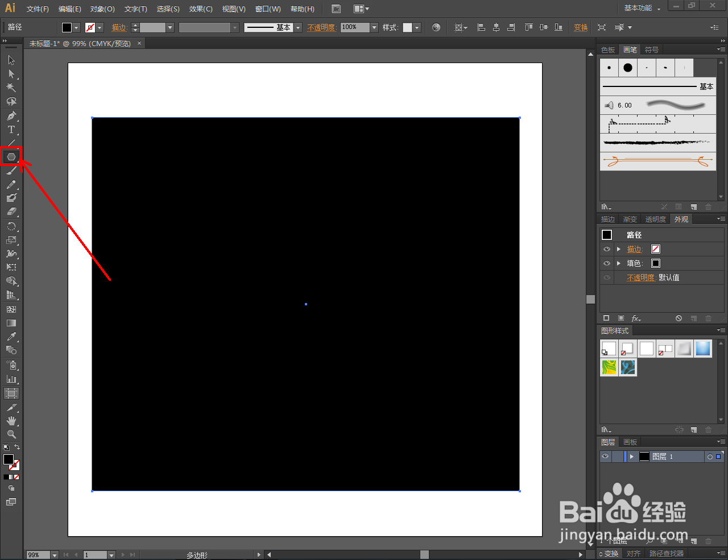Screen dimensions: 728x560
Task: Select the Column Graph tool
Action: 11,379
